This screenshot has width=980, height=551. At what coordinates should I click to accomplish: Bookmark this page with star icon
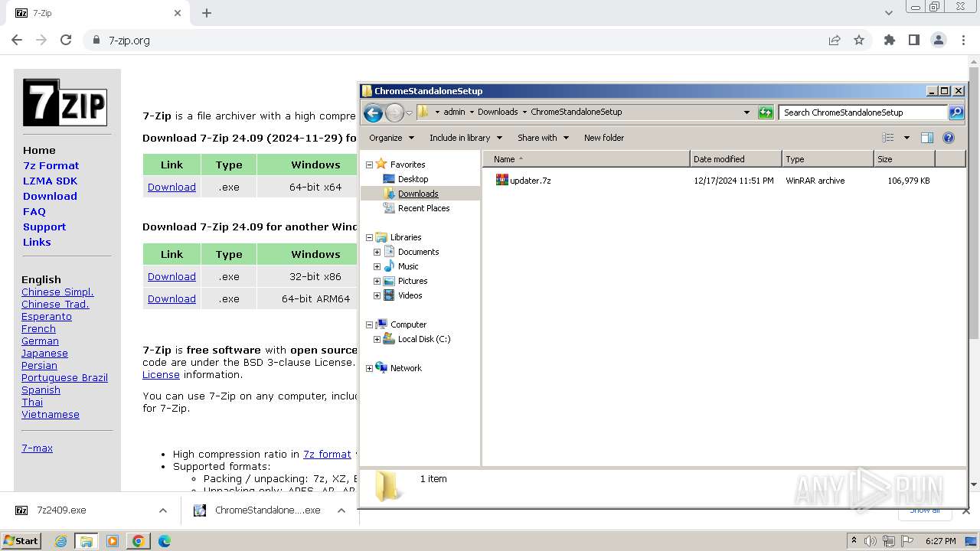pyautogui.click(x=859, y=40)
